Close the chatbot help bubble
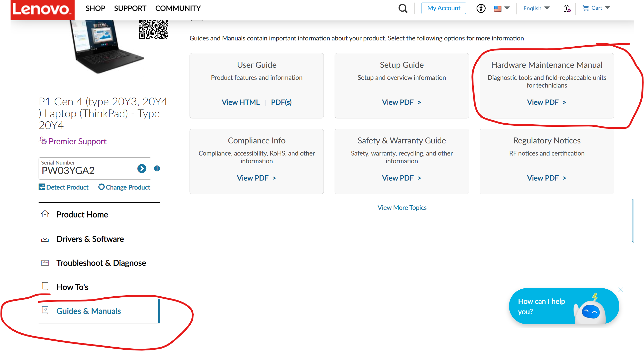 click(620, 290)
